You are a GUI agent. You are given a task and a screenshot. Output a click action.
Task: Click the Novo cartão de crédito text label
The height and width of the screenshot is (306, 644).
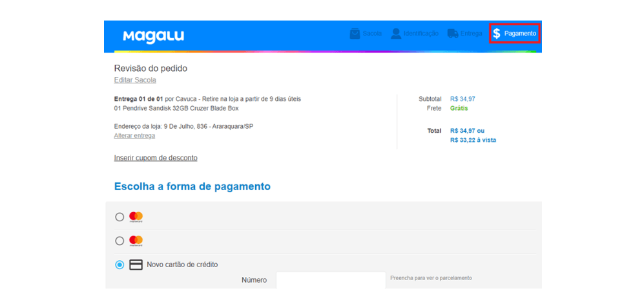tap(182, 265)
